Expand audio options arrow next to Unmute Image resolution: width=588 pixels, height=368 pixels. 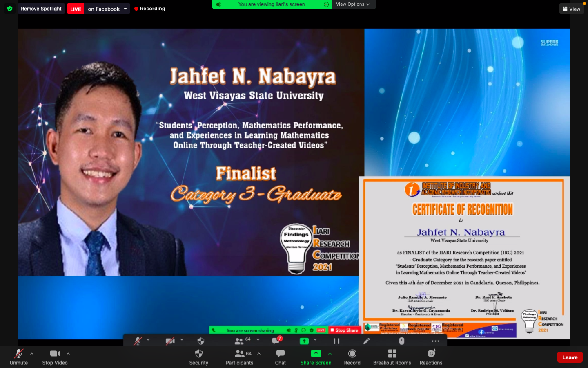32,354
